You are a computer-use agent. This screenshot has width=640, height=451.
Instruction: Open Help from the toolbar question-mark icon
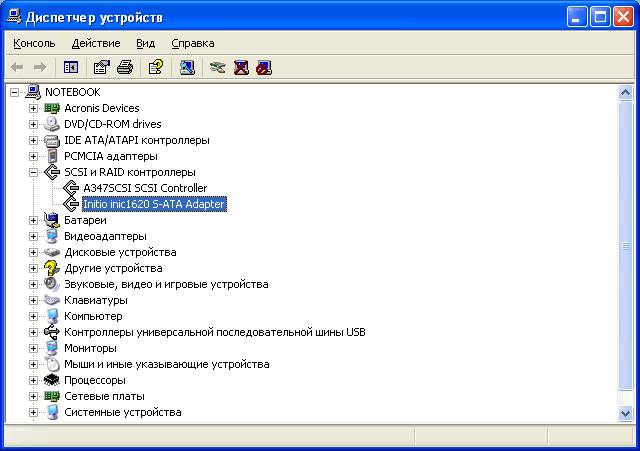tap(155, 67)
